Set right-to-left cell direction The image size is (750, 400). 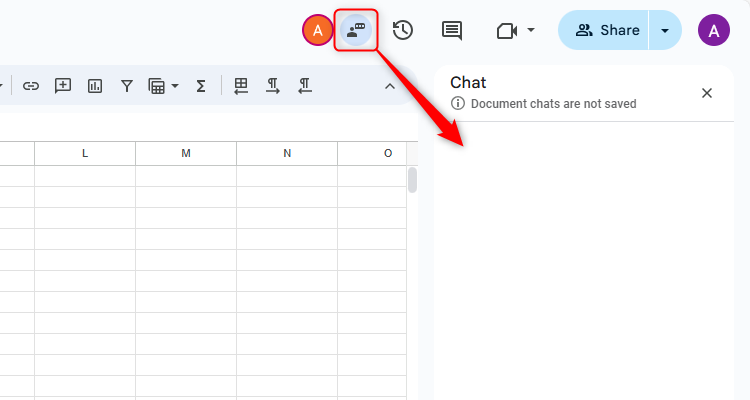click(305, 86)
